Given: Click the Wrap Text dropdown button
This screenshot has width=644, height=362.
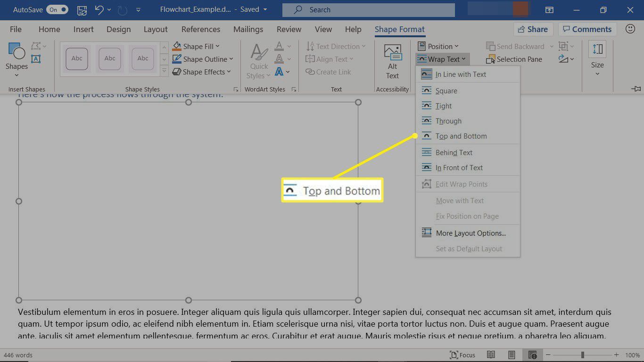Looking at the screenshot, I should point(442,59).
